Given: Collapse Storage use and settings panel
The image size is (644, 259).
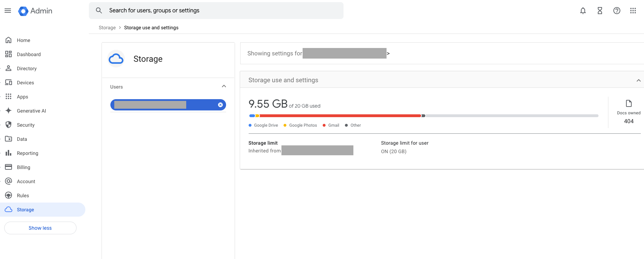Looking at the screenshot, I should click(638, 80).
